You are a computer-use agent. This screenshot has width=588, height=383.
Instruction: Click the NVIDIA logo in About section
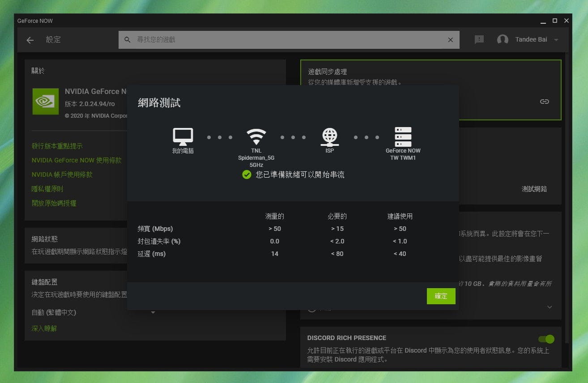coord(46,101)
